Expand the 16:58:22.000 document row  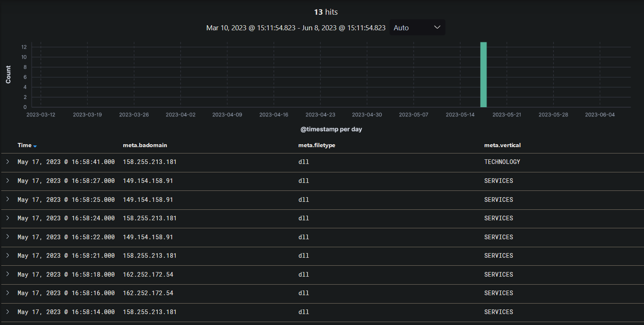8,237
